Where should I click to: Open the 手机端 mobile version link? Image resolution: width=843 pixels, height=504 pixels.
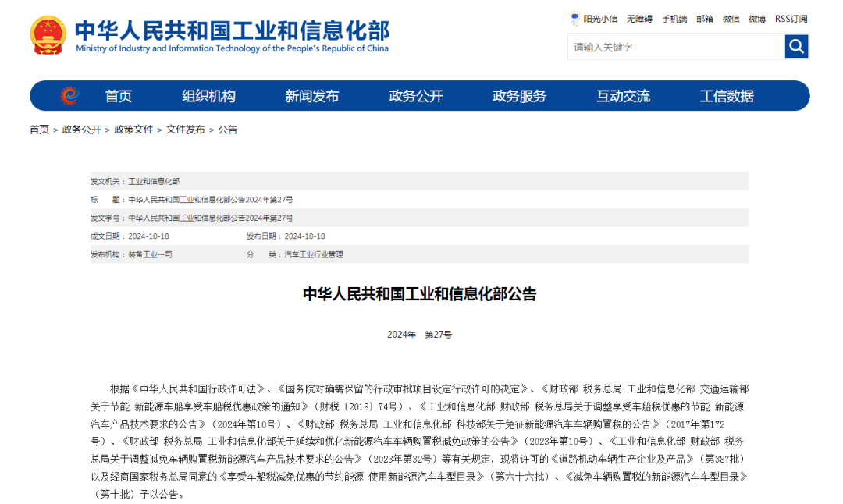(x=674, y=19)
